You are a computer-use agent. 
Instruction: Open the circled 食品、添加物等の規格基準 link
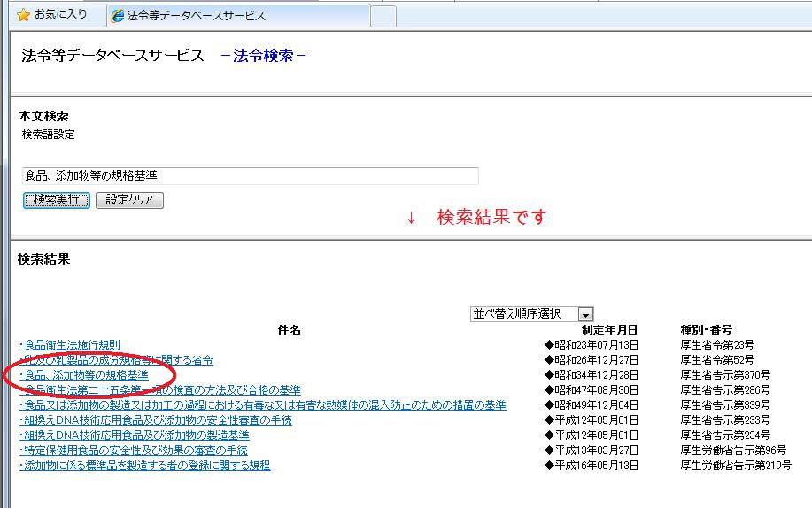pos(84,375)
